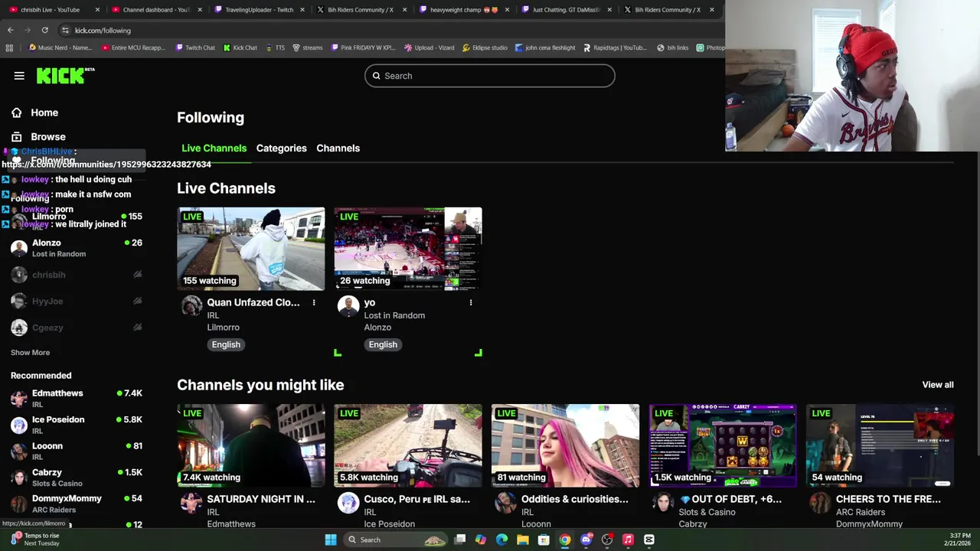
Task: Open DommyxMommy in Recommended sidebar
Action: (77, 504)
